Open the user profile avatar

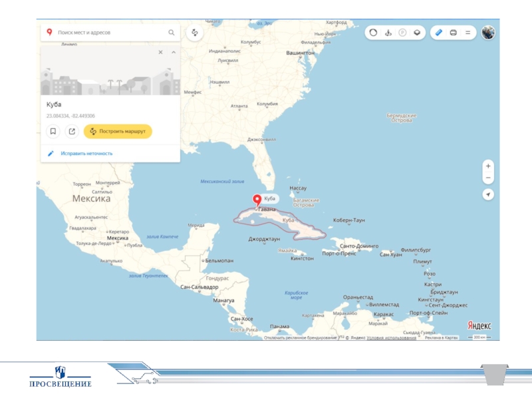click(488, 33)
